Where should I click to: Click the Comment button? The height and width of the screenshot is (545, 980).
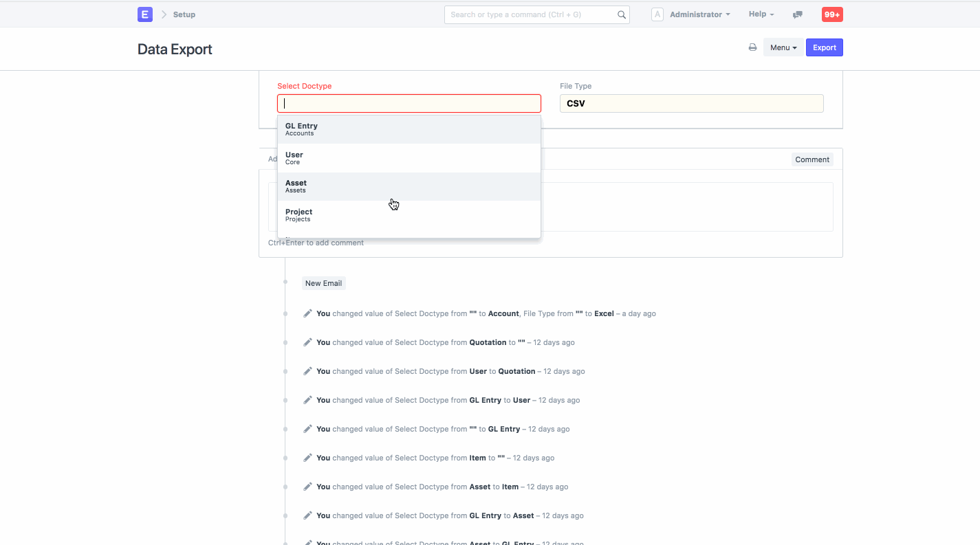click(x=812, y=159)
